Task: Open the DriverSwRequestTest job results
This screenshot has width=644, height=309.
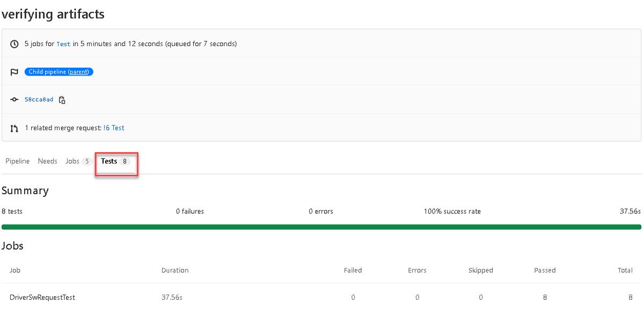Action: click(x=42, y=297)
